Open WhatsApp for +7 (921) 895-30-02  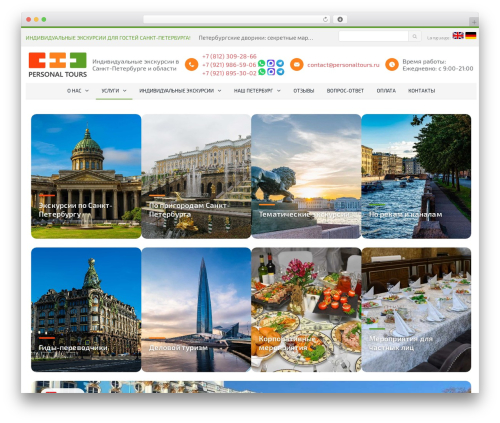(262, 72)
